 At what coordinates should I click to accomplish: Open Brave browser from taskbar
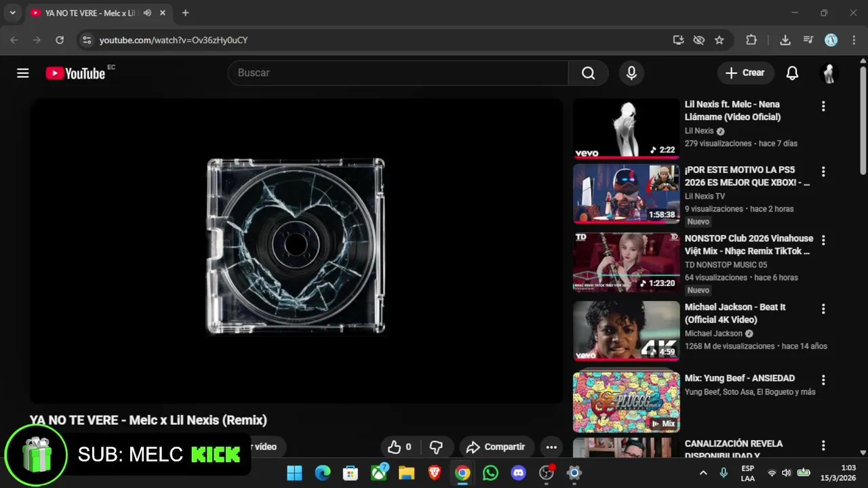point(435,473)
